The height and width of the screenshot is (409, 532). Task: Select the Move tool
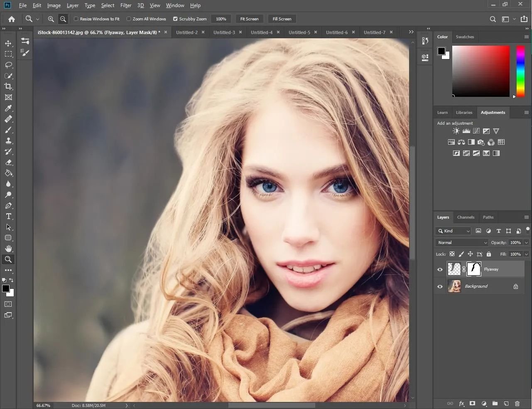8,44
